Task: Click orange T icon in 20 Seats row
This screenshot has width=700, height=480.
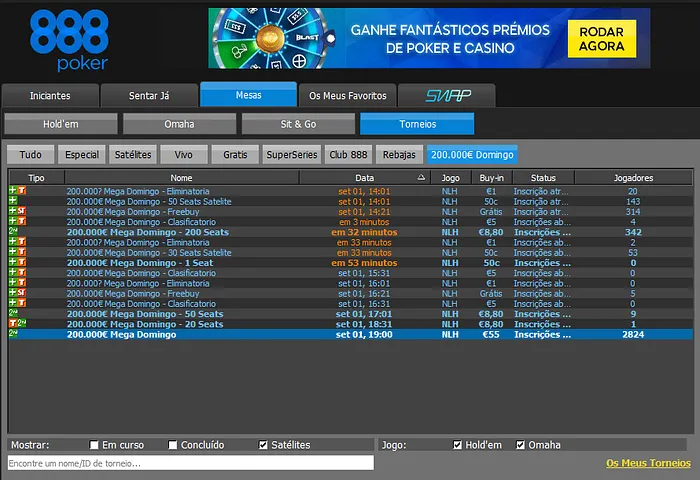Action: click(12, 324)
